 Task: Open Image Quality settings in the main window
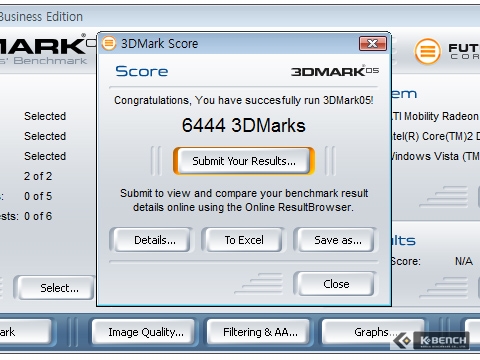pyautogui.click(x=144, y=332)
